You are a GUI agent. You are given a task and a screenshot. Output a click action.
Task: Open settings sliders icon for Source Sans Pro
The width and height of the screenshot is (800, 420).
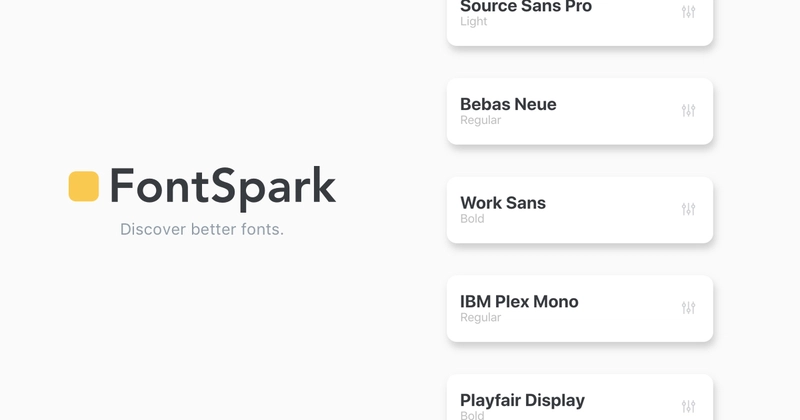coord(688,12)
